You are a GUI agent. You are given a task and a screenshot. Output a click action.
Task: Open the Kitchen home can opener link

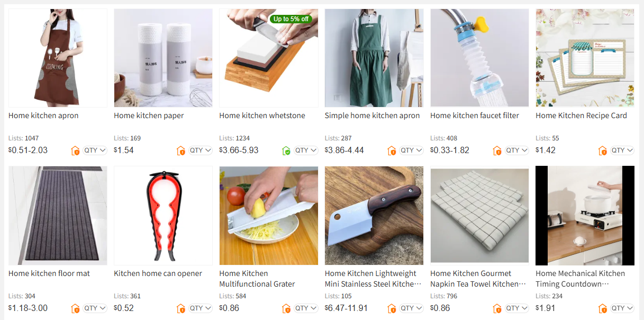pos(158,273)
